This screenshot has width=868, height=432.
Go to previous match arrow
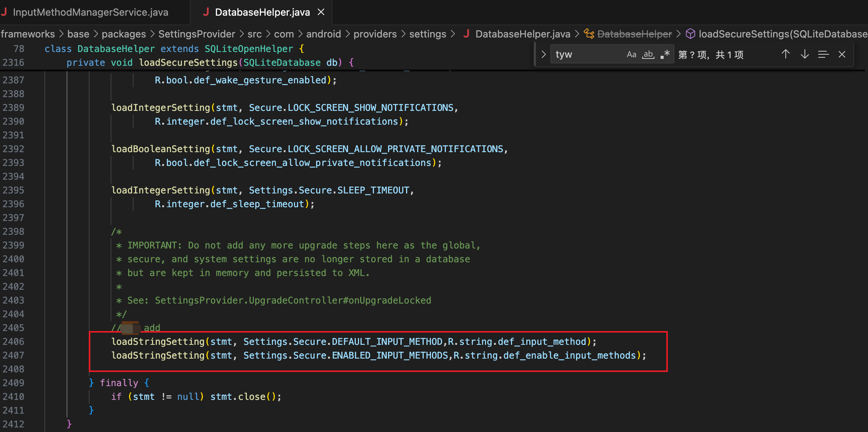[785, 55]
